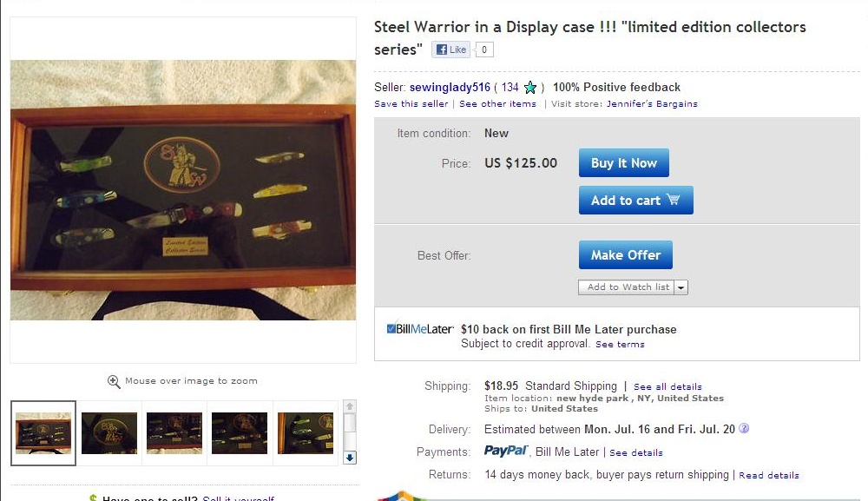This screenshot has height=501, width=868.
Task: Select the second display case thumbnail
Action: tap(109, 433)
